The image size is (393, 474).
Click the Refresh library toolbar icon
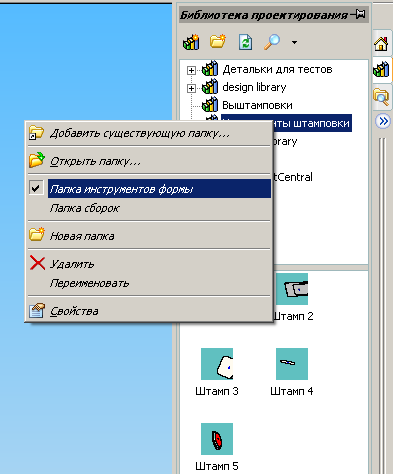coord(245,42)
